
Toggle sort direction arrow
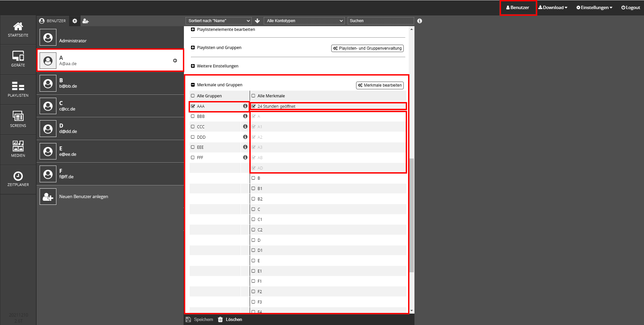[x=257, y=21]
